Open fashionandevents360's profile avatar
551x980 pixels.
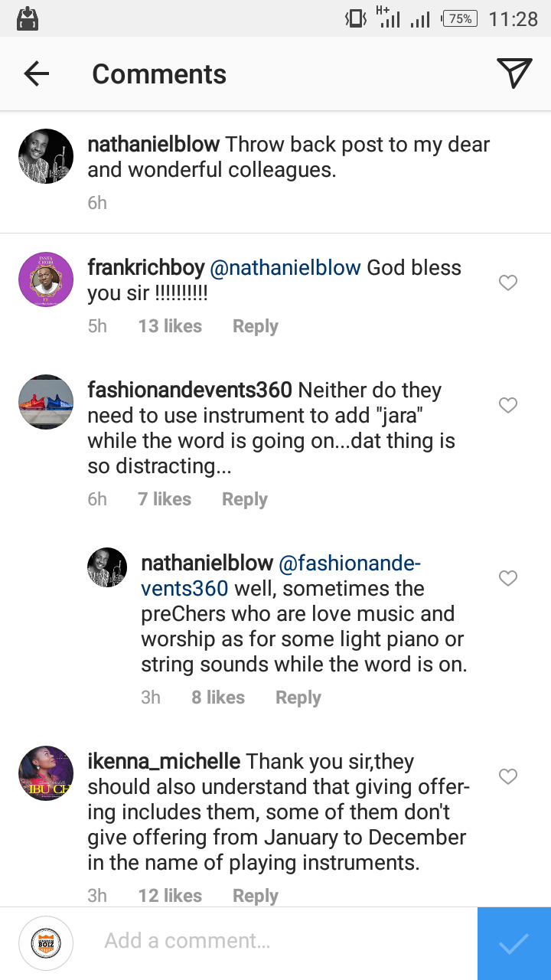[x=46, y=402]
